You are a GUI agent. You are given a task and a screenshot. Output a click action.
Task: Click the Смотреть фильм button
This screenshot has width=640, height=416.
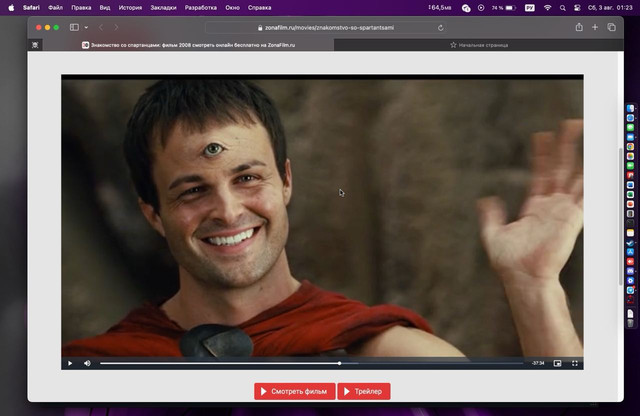click(x=294, y=391)
